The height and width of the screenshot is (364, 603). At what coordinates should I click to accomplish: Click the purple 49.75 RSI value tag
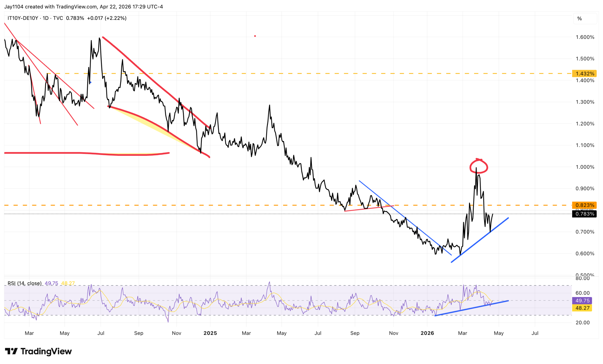click(x=582, y=301)
